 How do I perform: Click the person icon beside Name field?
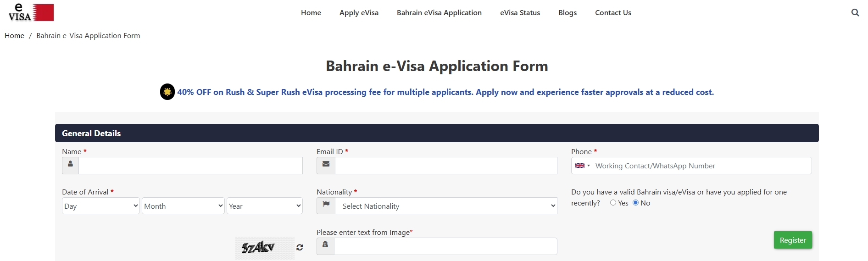point(70,165)
